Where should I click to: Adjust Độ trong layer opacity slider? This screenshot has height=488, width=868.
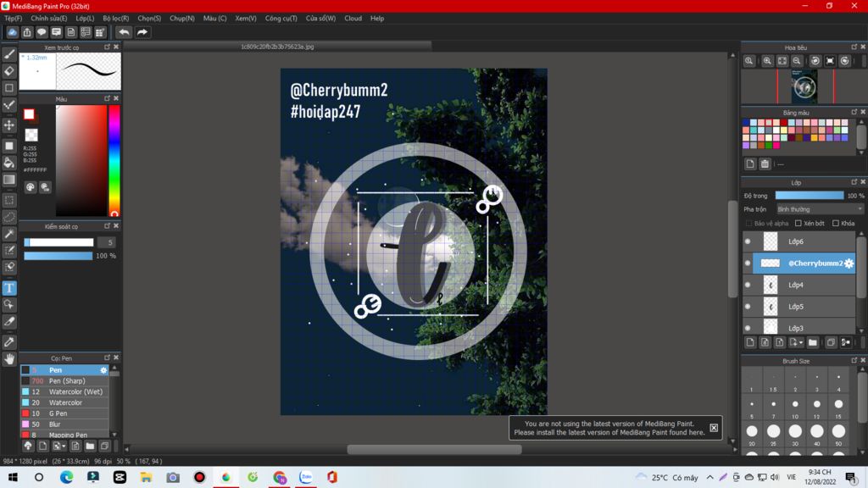(x=810, y=196)
